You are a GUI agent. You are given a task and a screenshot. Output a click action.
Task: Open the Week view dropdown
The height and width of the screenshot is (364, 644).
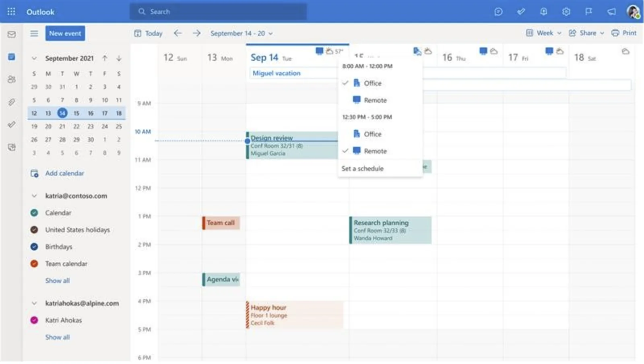point(543,33)
